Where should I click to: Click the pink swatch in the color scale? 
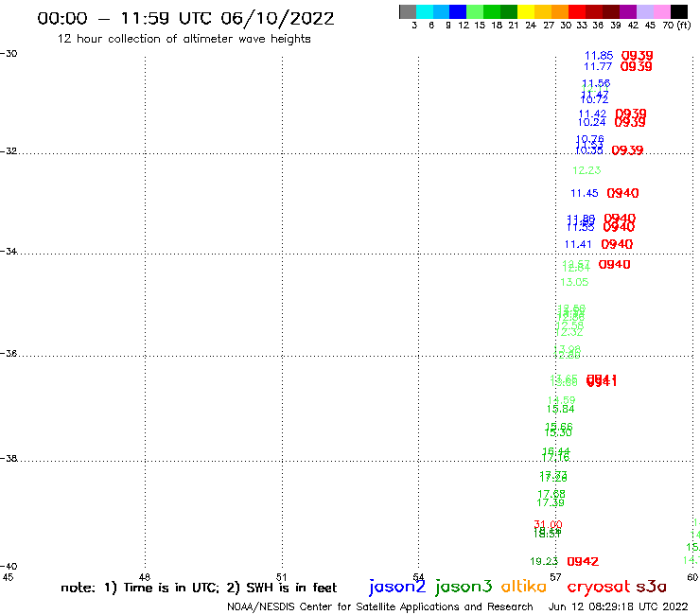click(x=661, y=11)
